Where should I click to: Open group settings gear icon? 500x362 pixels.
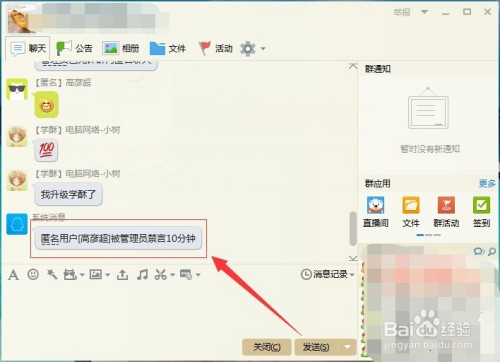pyautogui.click(x=248, y=49)
